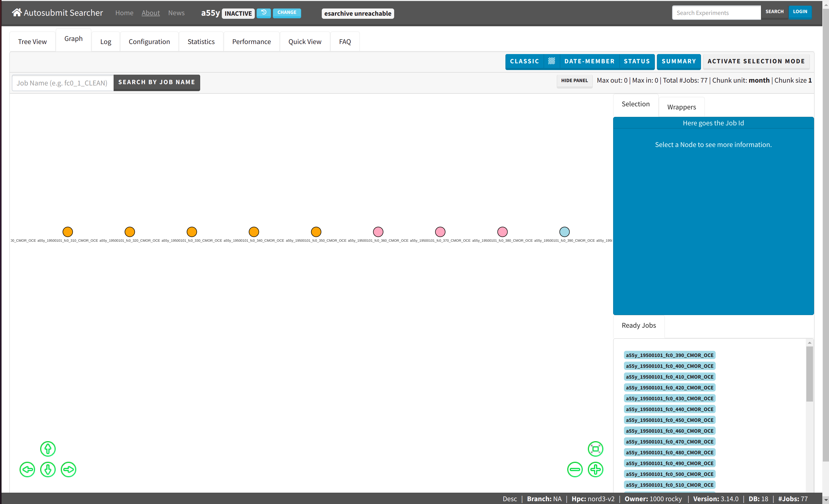Open the SUMMARY button

click(679, 61)
